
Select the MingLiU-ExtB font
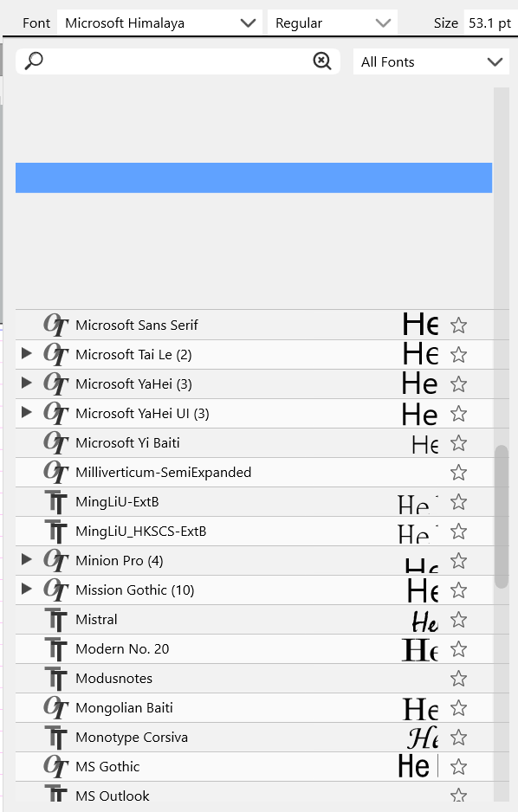point(117,502)
